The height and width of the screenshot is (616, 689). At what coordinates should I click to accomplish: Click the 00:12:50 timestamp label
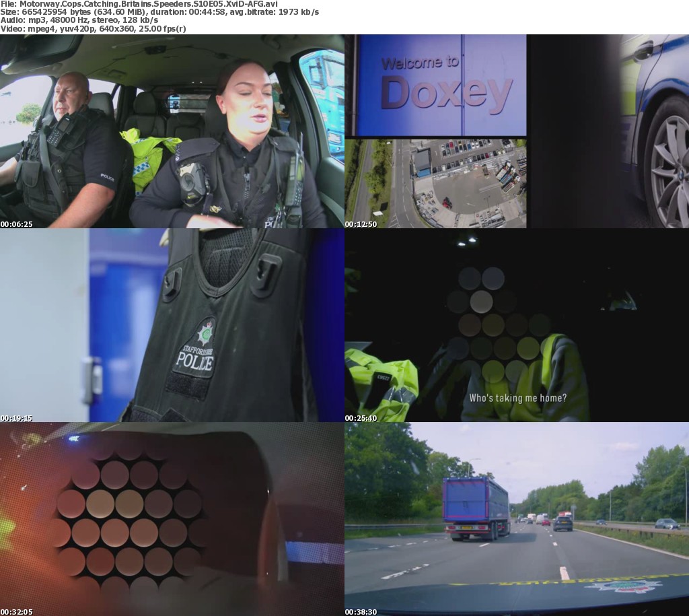coord(361,224)
